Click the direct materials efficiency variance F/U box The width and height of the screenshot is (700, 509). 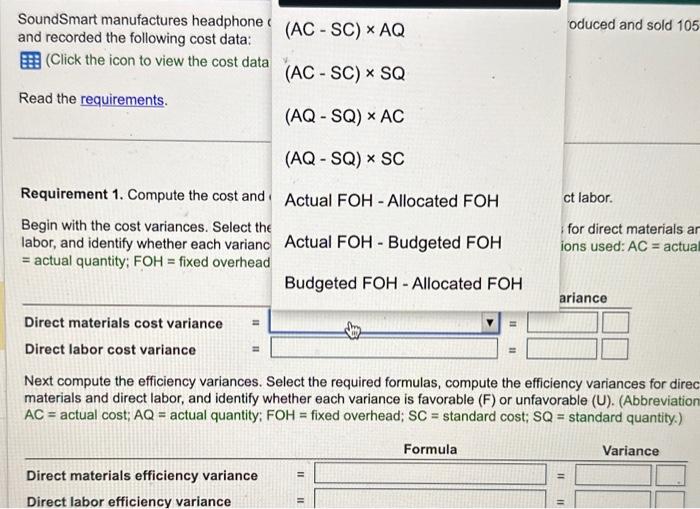(670, 475)
